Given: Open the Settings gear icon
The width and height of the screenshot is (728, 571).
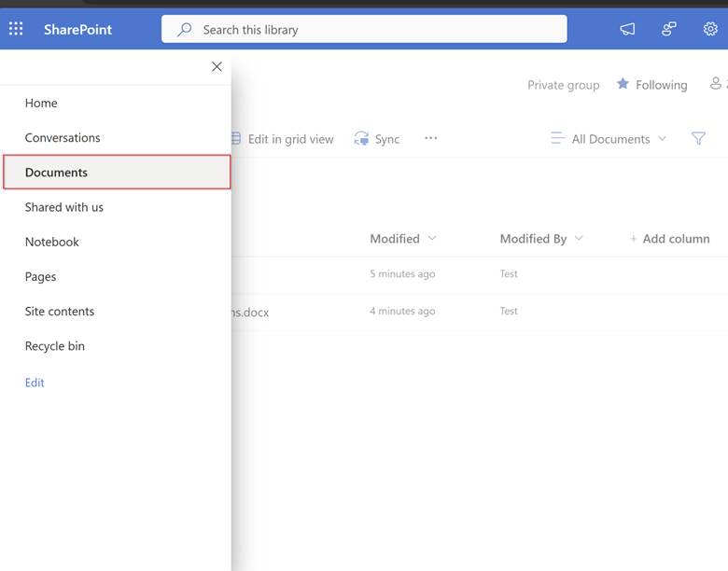Looking at the screenshot, I should pos(710,29).
